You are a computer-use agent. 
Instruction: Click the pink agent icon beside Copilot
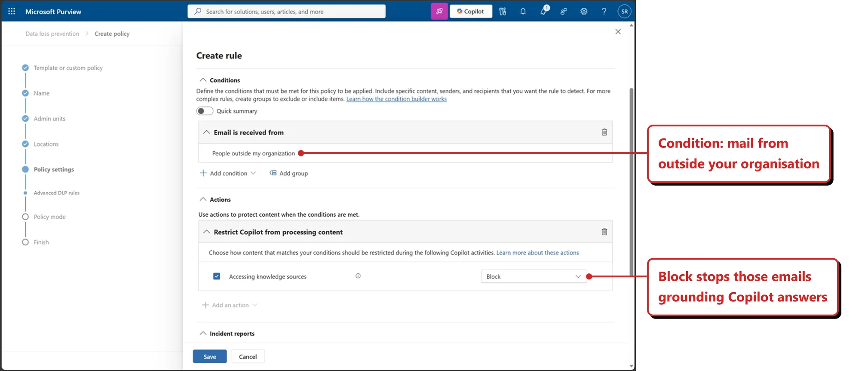[439, 12]
